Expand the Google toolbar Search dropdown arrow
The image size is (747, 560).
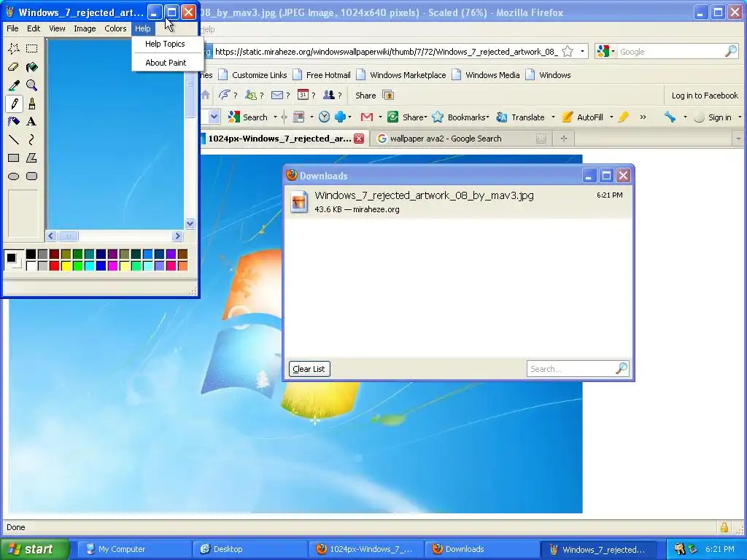point(275,117)
